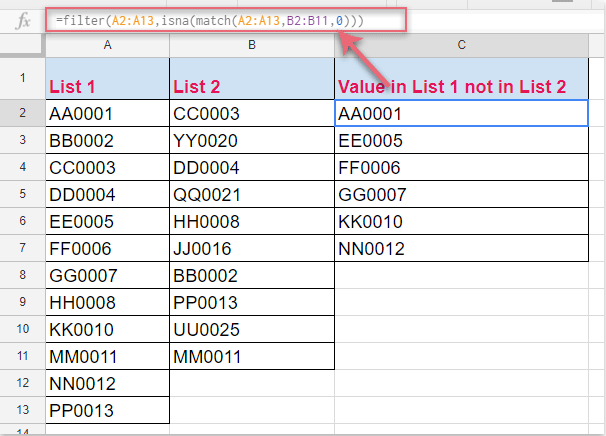Select cell A9 containing HH0008
Viewport: 606px width, 436px height.
pos(107,302)
